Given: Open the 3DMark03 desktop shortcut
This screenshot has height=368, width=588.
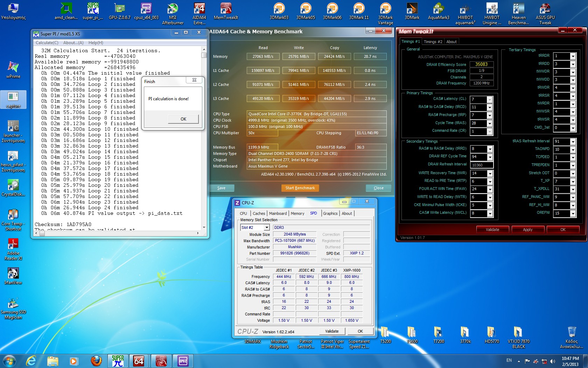Looking at the screenshot, I should [279, 11].
